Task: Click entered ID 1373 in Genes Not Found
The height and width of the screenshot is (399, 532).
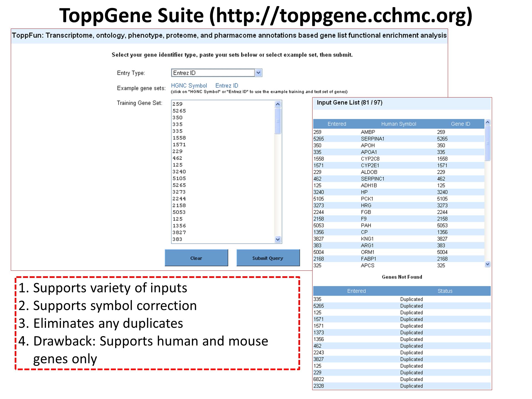Action: pos(318,332)
